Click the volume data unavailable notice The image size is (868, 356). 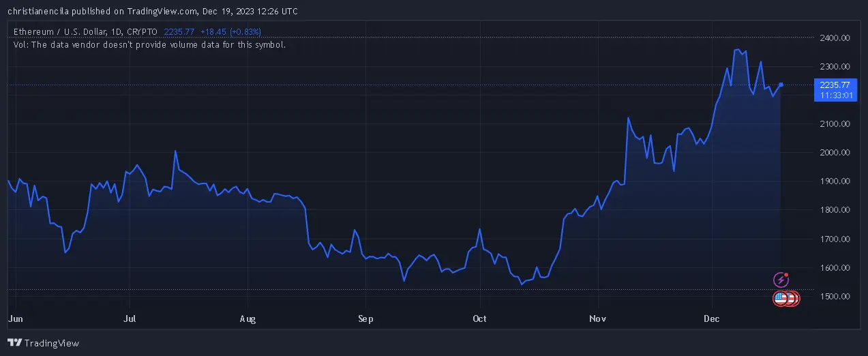pos(149,44)
